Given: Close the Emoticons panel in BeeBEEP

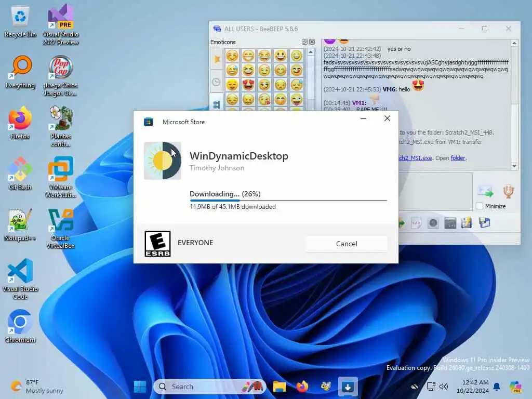Looking at the screenshot, I should 312,42.
